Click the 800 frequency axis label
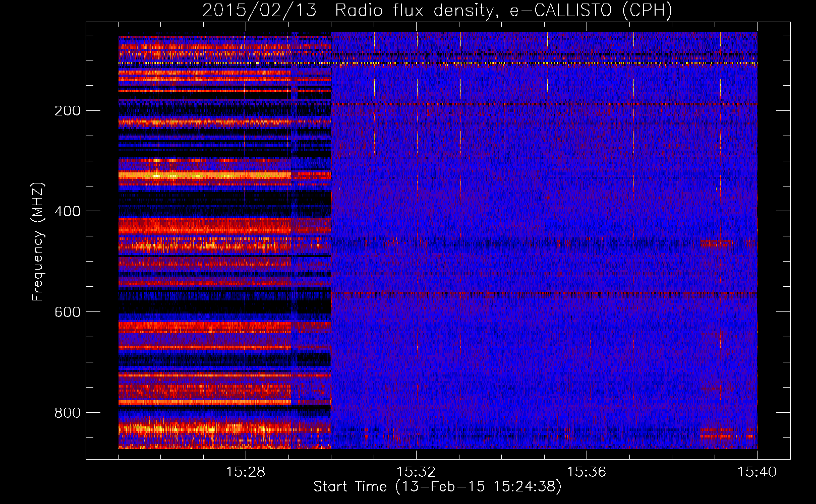Image resolution: width=816 pixels, height=504 pixels. coord(67,413)
